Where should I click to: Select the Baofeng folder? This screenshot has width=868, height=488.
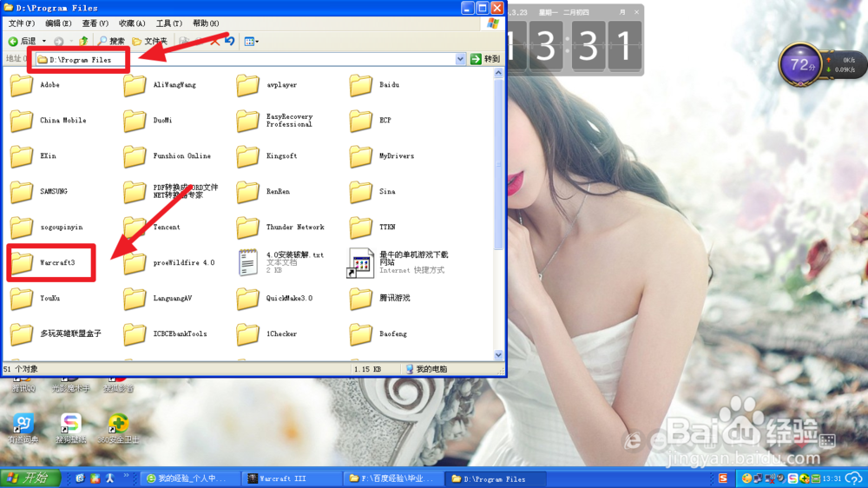coord(378,333)
